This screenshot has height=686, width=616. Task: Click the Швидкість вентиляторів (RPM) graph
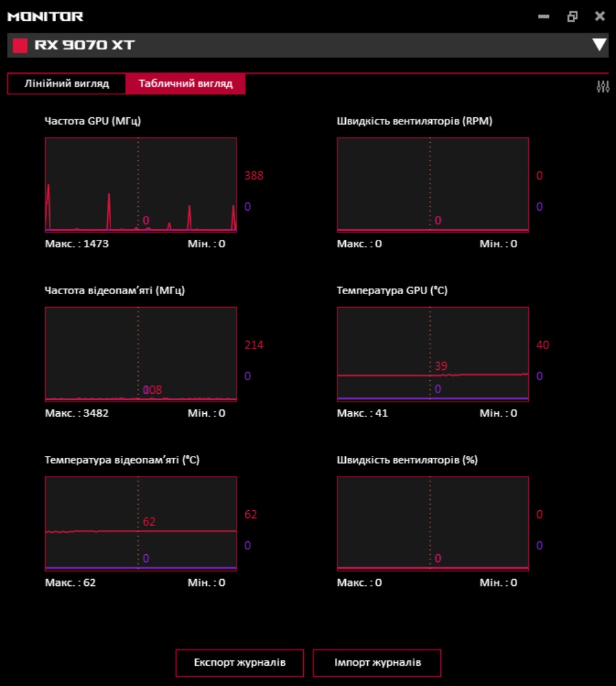(x=433, y=185)
